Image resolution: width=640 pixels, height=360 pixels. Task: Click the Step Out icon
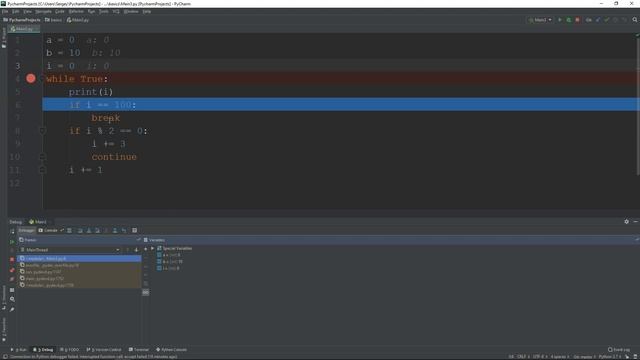(x=115, y=231)
